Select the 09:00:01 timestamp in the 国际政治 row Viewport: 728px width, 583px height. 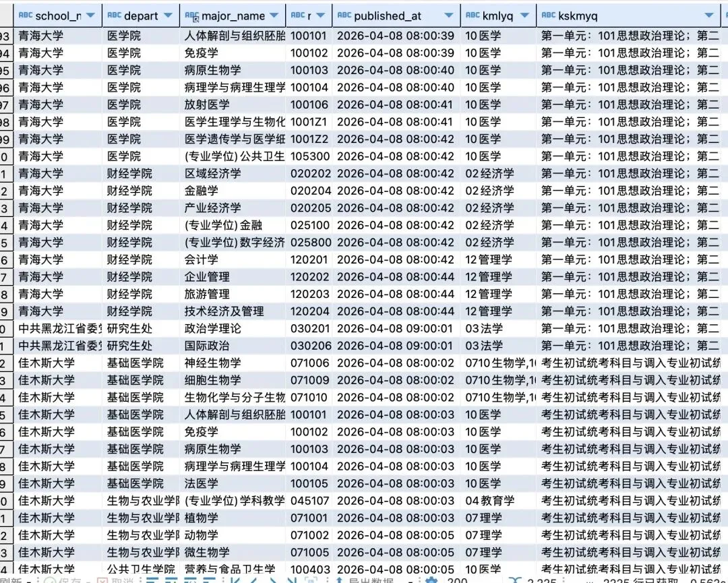point(396,345)
